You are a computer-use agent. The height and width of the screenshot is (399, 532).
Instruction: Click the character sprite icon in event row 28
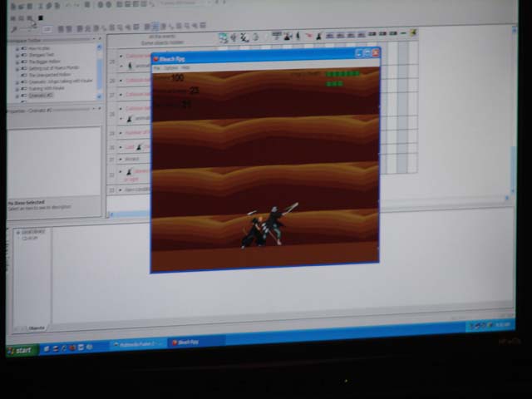129,118
